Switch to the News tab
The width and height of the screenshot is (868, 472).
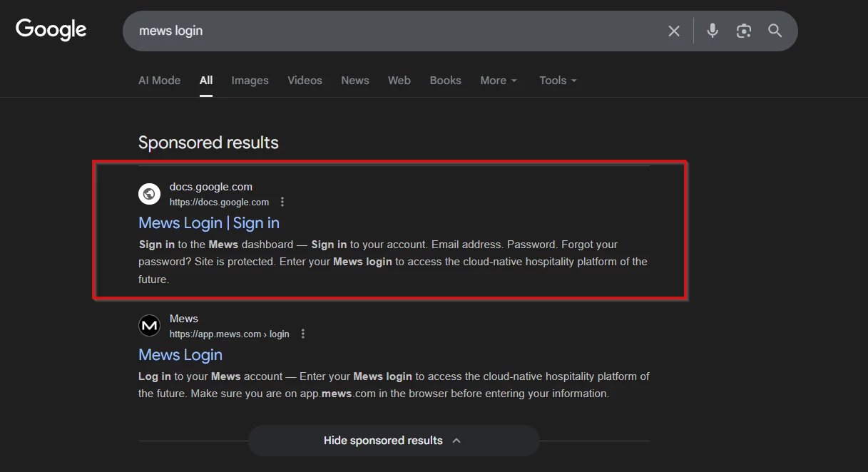point(354,81)
